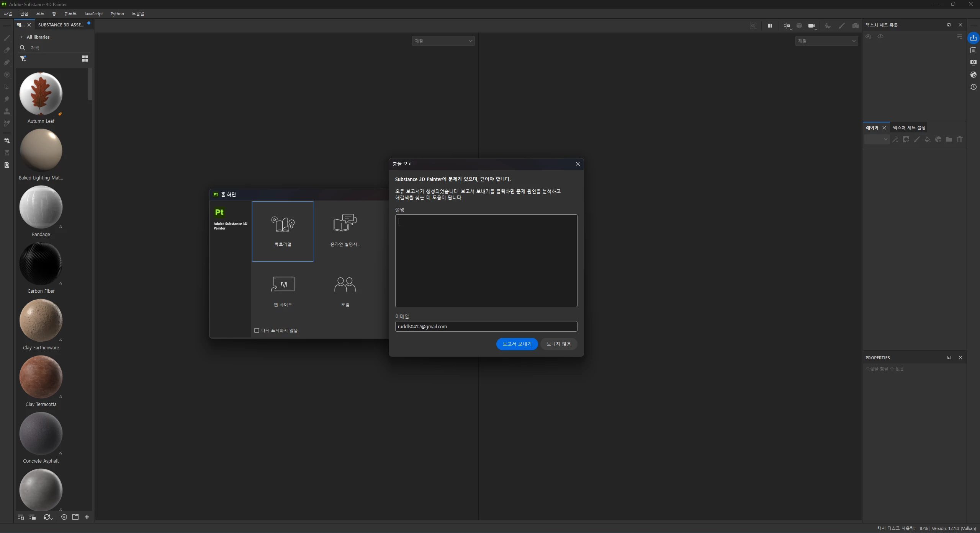Open the 웹 사이트 tile
Screen dimensions: 980x533
(x=283, y=292)
